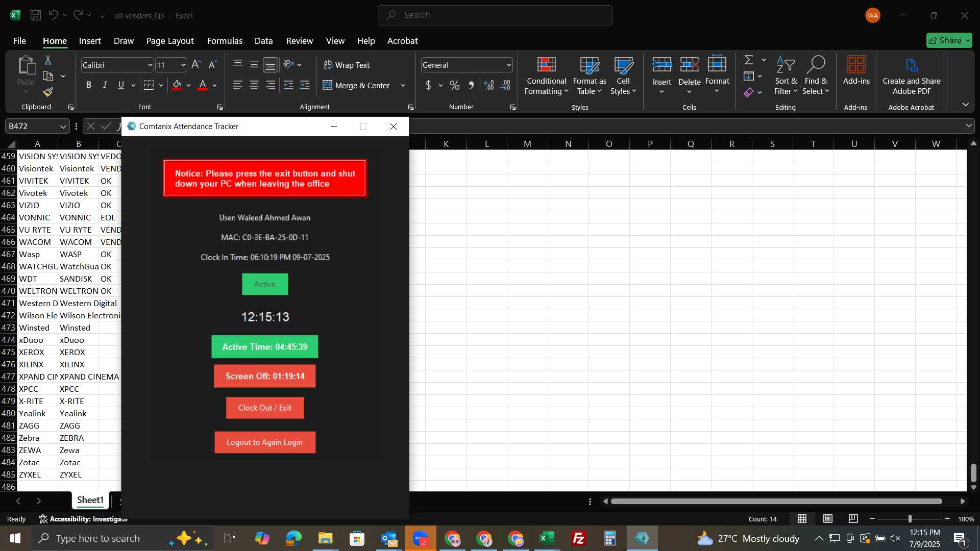The image size is (980, 551).
Task: Click the Copy icon in Clipboard
Action: pyautogui.click(x=48, y=76)
